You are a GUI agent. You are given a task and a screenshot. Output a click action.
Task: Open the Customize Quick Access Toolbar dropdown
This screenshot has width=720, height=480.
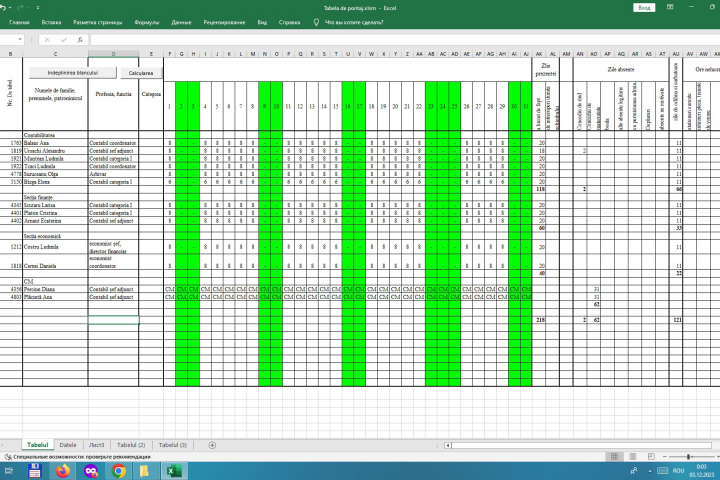pyautogui.click(x=38, y=8)
